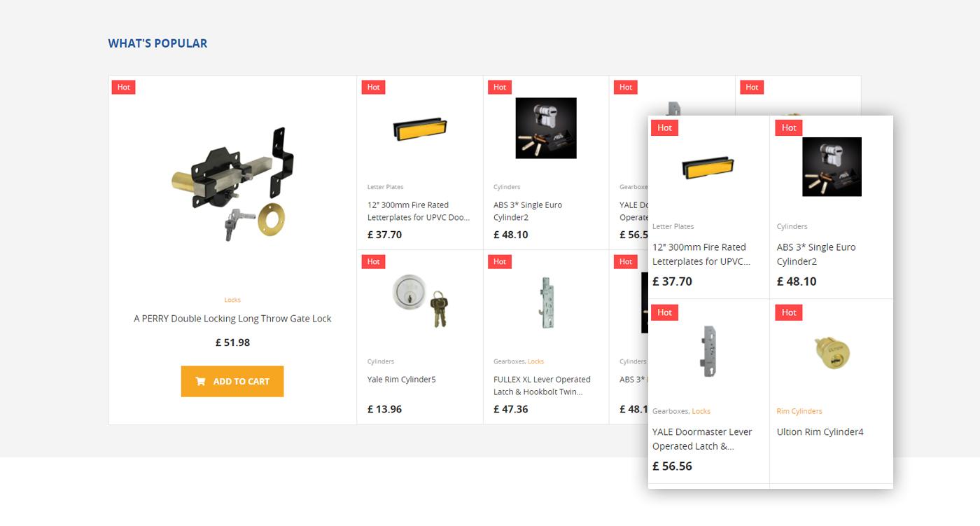Open Ultion Rim Cylinder4 product title
Image resolution: width=980 pixels, height=526 pixels.
(x=820, y=432)
